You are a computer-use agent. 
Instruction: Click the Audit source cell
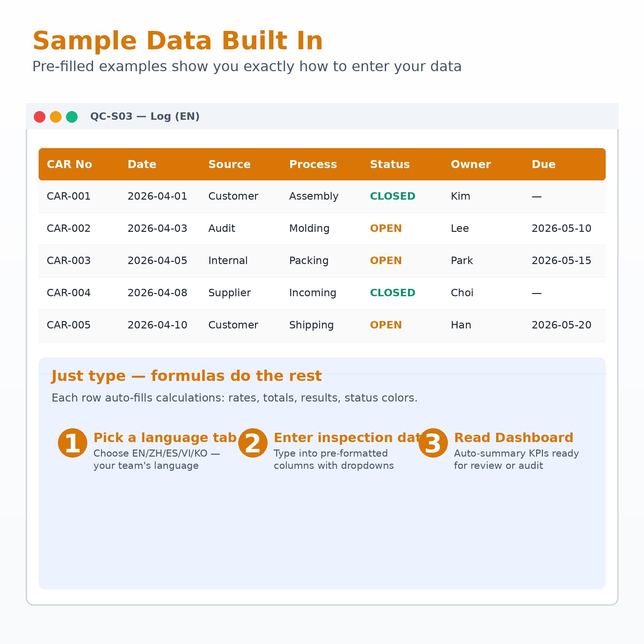(x=222, y=228)
